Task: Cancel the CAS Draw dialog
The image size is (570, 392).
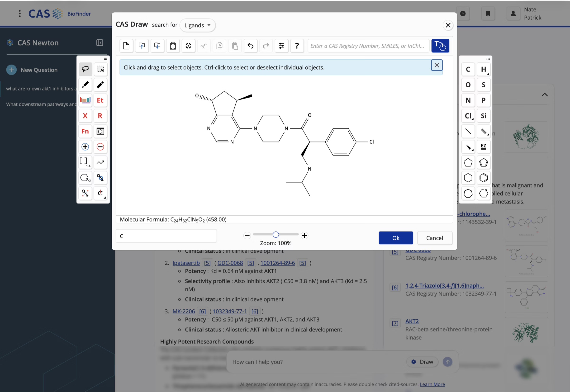Action: point(434,238)
